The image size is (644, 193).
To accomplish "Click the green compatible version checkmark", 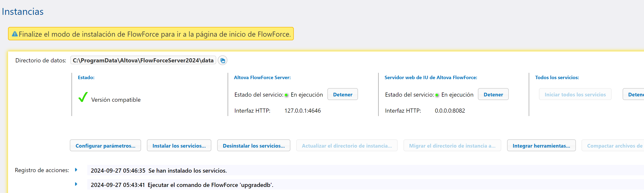I will click(83, 97).
